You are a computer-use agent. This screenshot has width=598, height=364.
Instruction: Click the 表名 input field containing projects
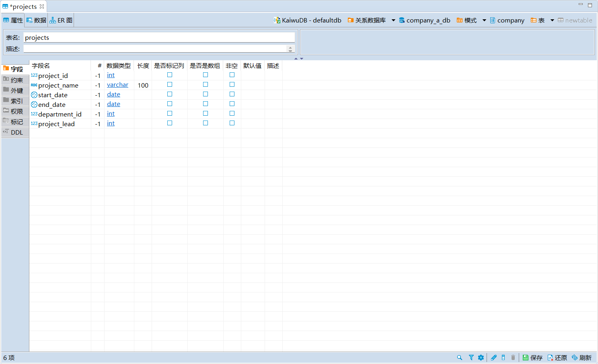[x=159, y=38]
